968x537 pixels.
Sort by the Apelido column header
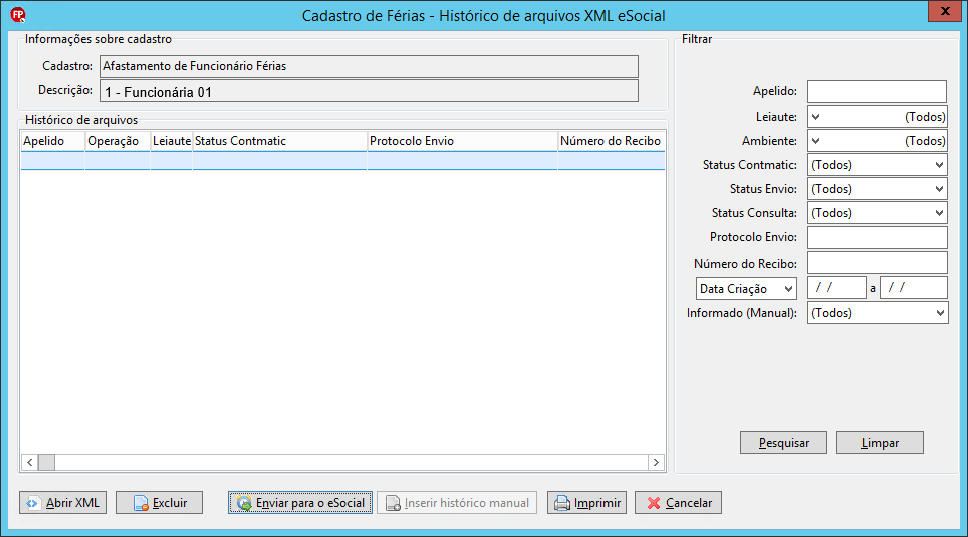click(x=52, y=141)
